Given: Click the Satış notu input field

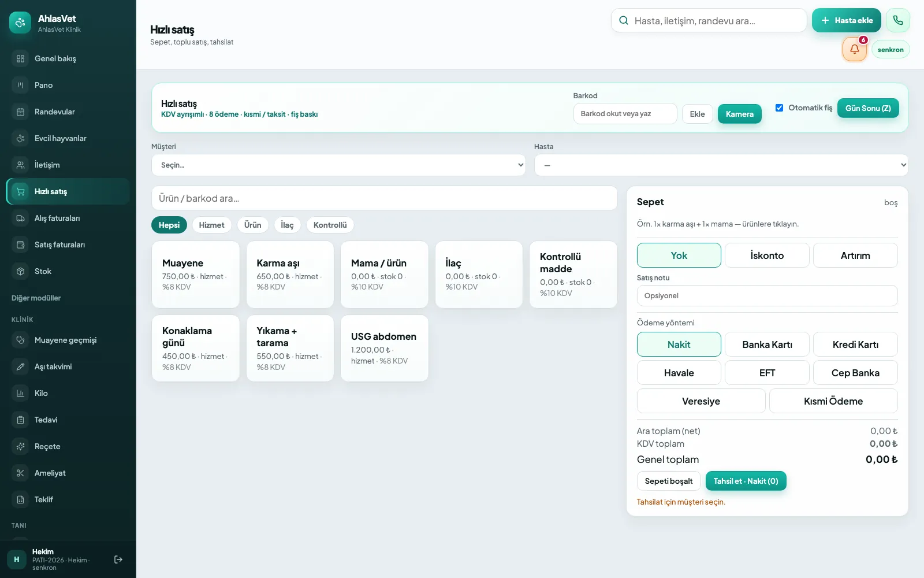Looking at the screenshot, I should point(767,295).
